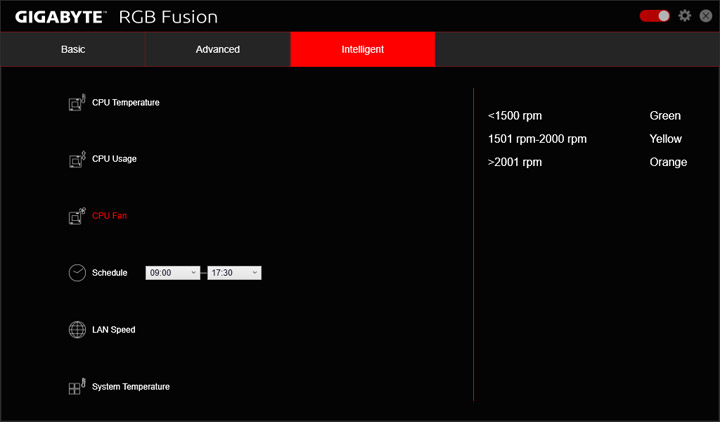Click the '<1500 rpm' range text

(x=515, y=116)
